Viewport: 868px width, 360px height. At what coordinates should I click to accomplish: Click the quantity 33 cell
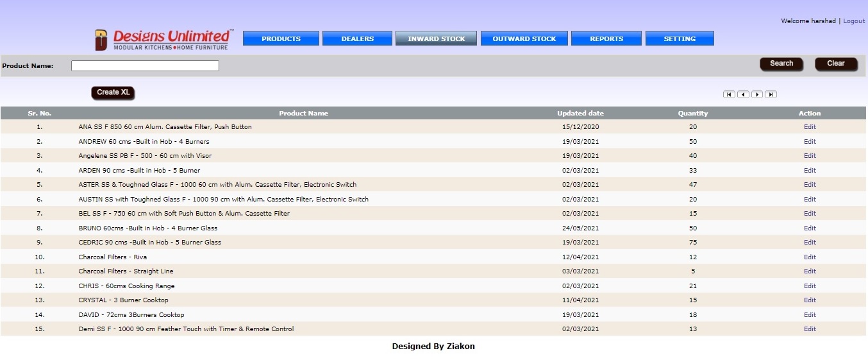[693, 170]
